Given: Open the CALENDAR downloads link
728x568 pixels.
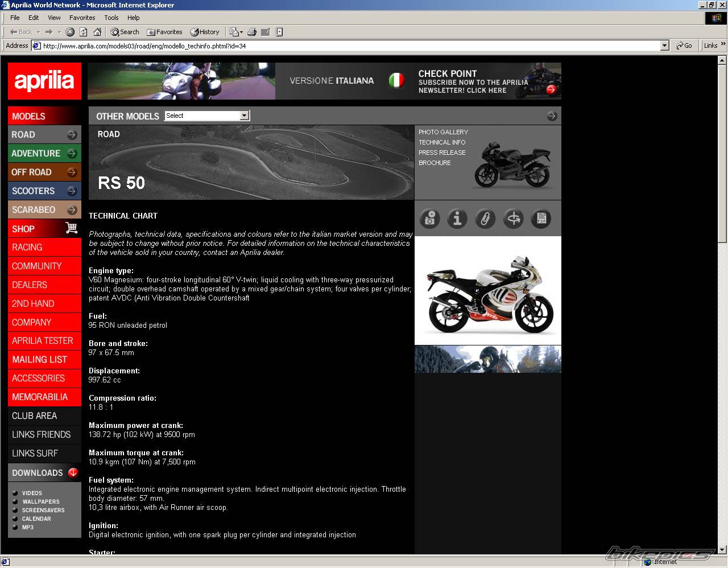Looking at the screenshot, I should [x=36, y=519].
